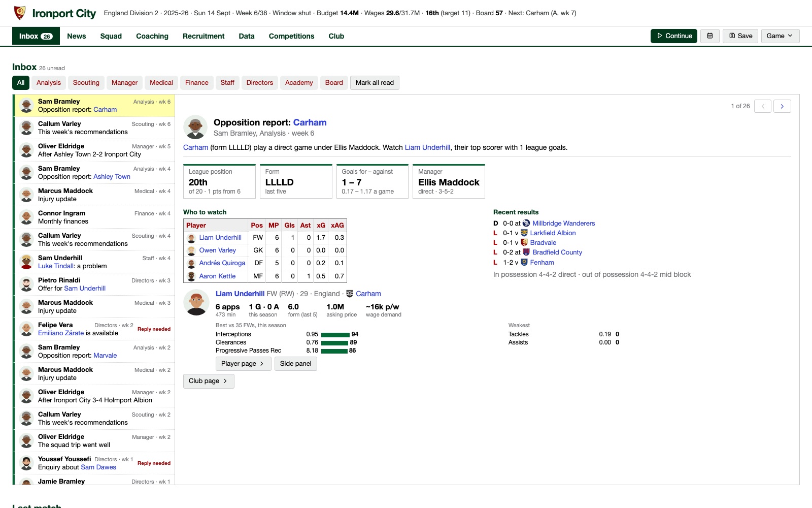Open the Squad tab
Screen dimensions: 812x508
pyautogui.click(x=111, y=36)
